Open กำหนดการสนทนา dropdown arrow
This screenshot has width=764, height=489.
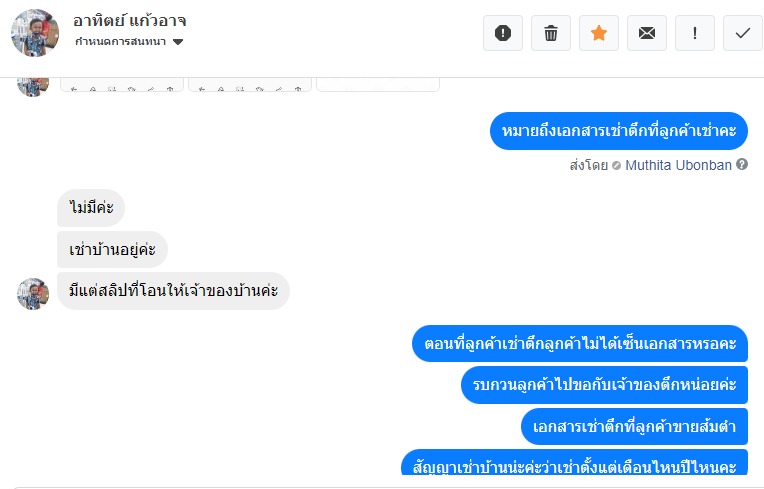click(178, 42)
